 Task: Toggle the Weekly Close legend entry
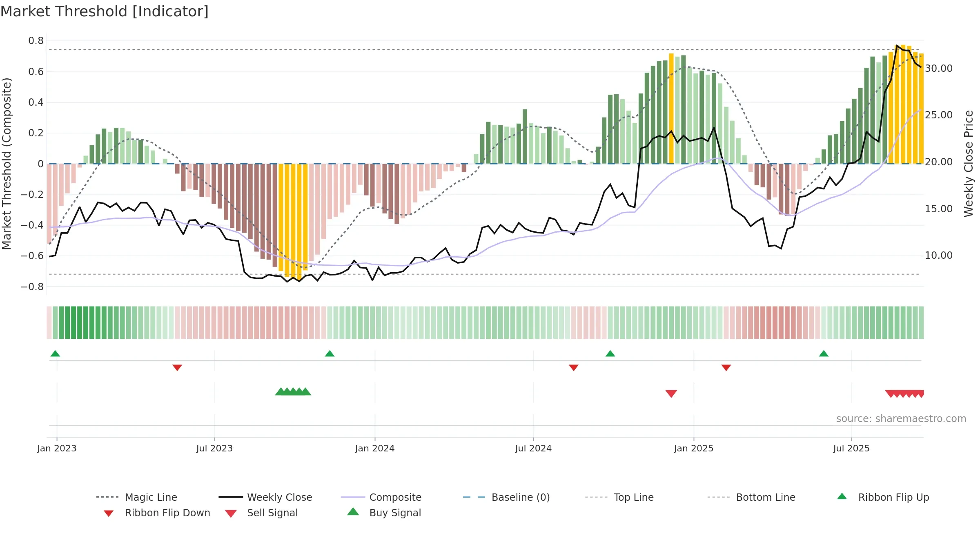tap(265, 497)
